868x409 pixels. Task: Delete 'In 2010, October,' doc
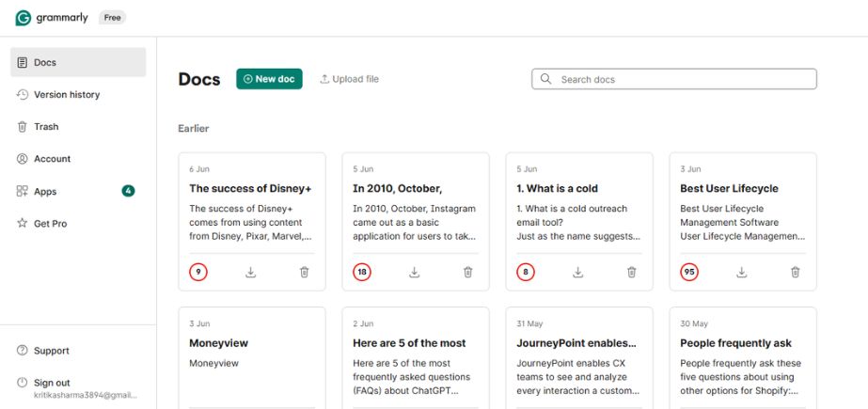click(468, 273)
